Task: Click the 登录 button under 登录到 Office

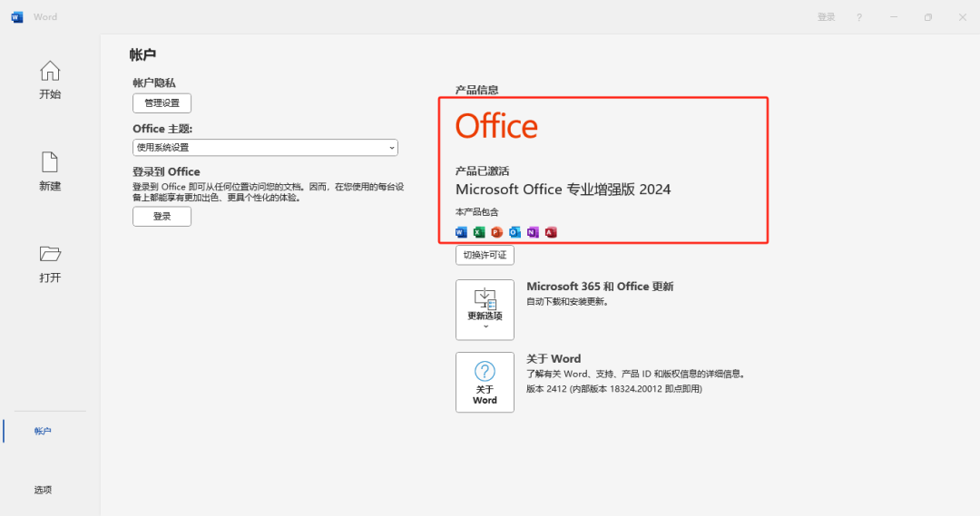Action: [x=162, y=216]
